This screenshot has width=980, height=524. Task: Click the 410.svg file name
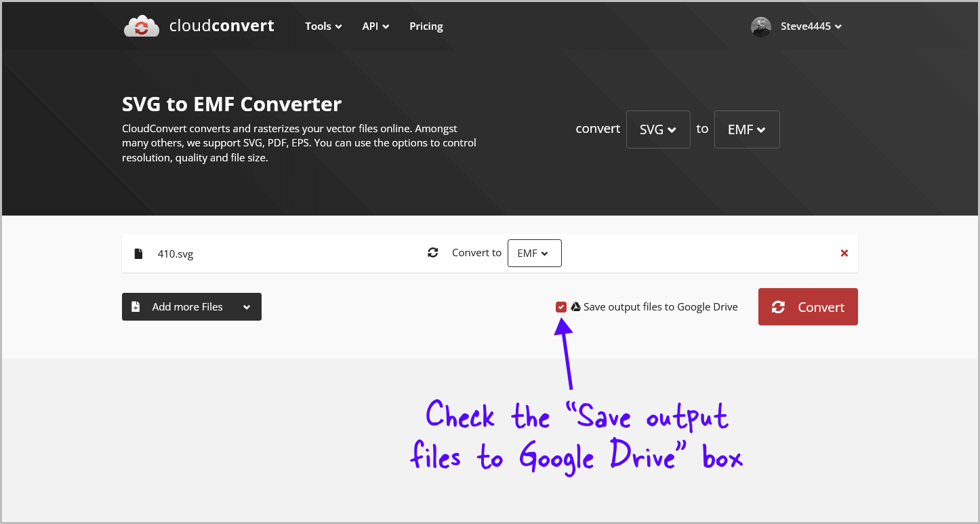tap(176, 254)
